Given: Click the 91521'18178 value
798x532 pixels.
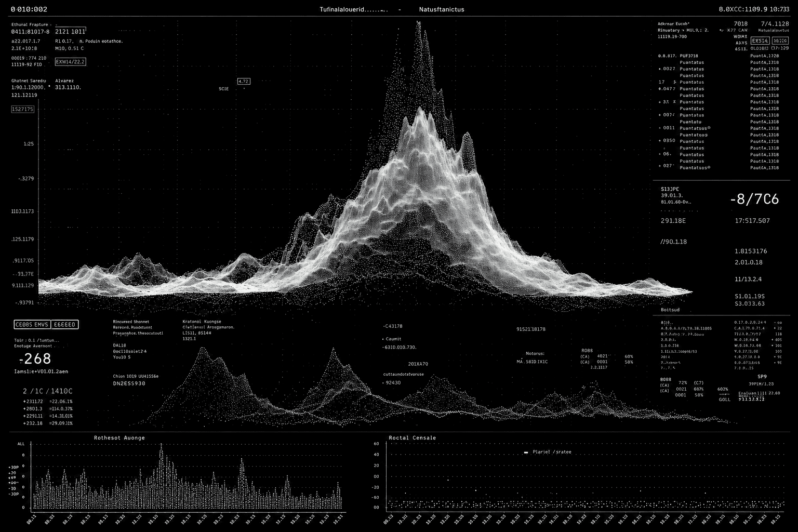Looking at the screenshot, I should pyautogui.click(x=531, y=329).
